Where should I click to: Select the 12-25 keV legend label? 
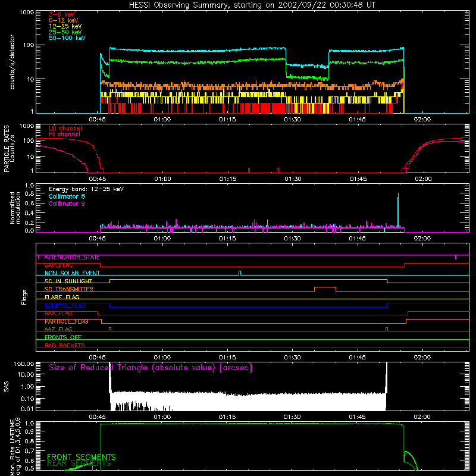coord(65,26)
